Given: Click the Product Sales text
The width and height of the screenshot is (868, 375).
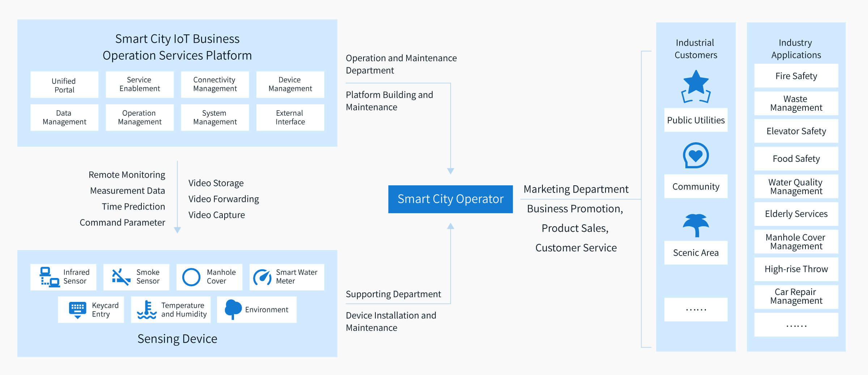Looking at the screenshot, I should [575, 228].
